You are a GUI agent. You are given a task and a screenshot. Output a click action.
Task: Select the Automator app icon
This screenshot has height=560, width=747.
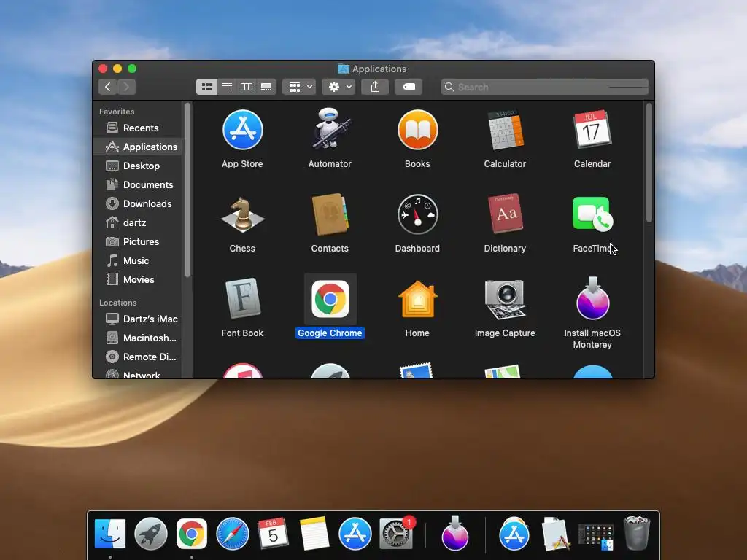(330, 128)
